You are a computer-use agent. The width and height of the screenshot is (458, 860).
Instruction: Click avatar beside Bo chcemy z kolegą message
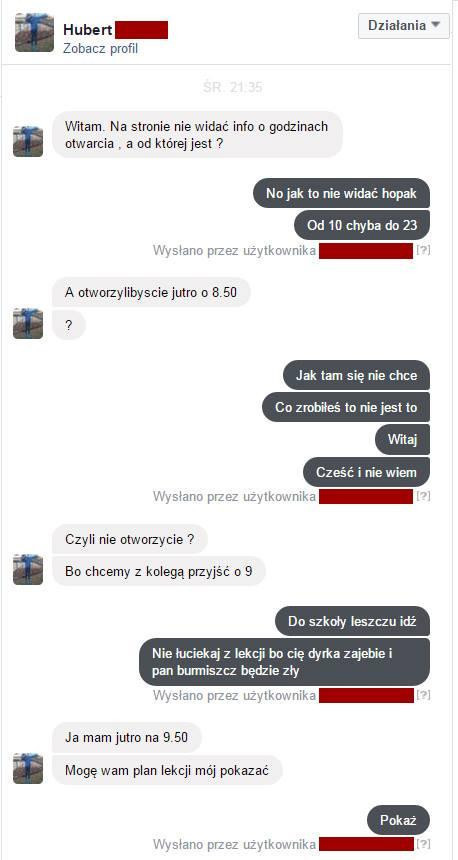[28, 569]
